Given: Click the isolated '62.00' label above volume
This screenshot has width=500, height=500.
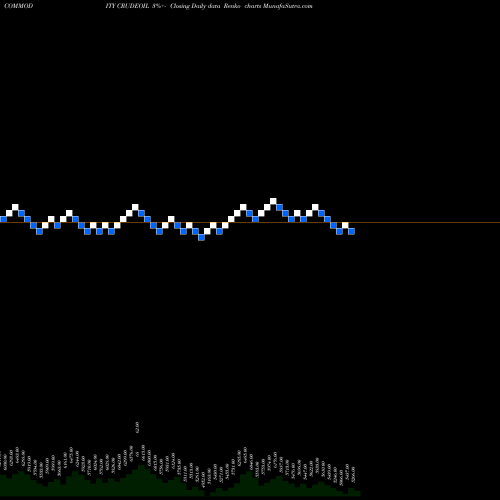Looking at the screenshot, I should point(137,427).
